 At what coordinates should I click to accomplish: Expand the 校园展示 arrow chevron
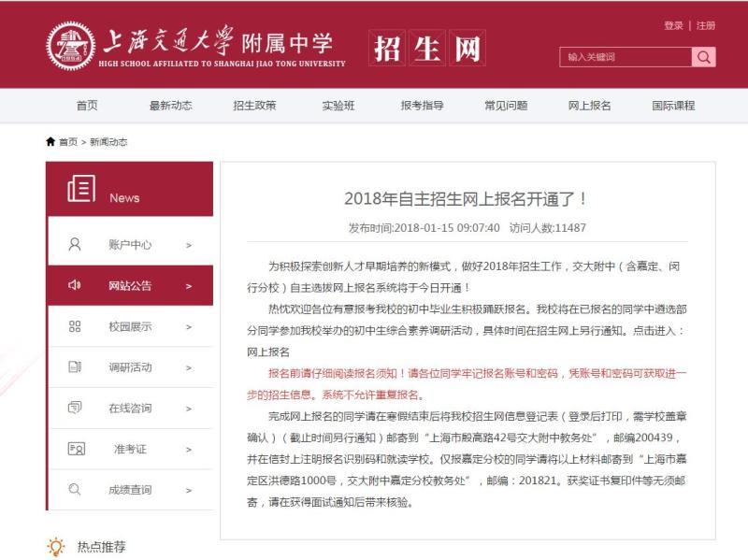188,327
